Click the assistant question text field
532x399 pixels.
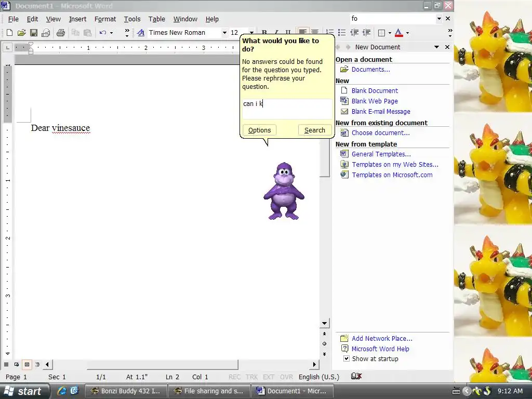[x=287, y=109]
